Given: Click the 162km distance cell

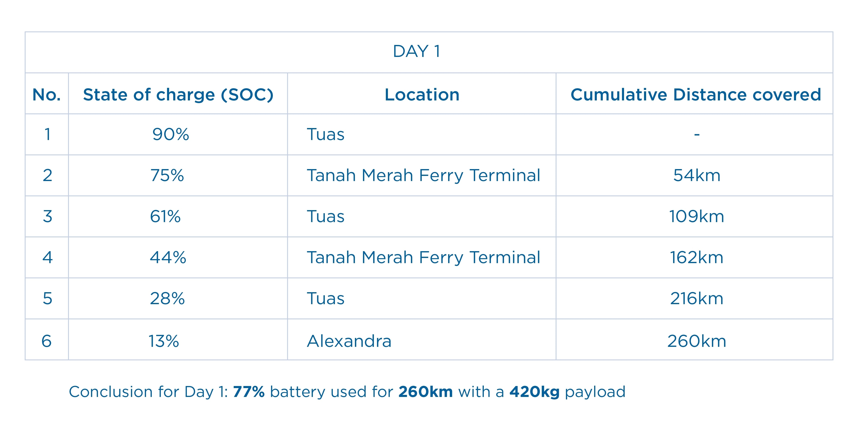Looking at the screenshot, I should [x=696, y=258].
